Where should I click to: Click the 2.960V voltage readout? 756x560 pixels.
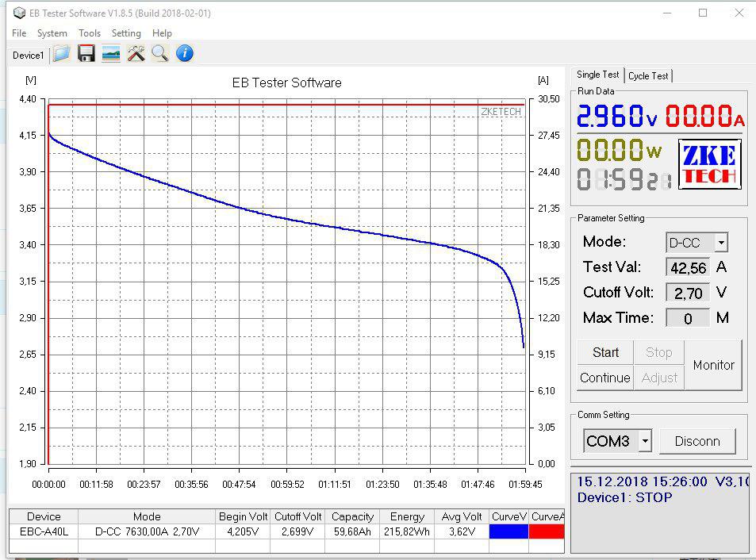pyautogui.click(x=616, y=116)
